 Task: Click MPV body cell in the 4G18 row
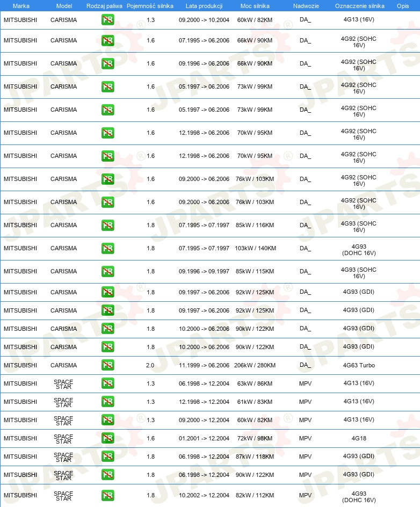point(305,438)
